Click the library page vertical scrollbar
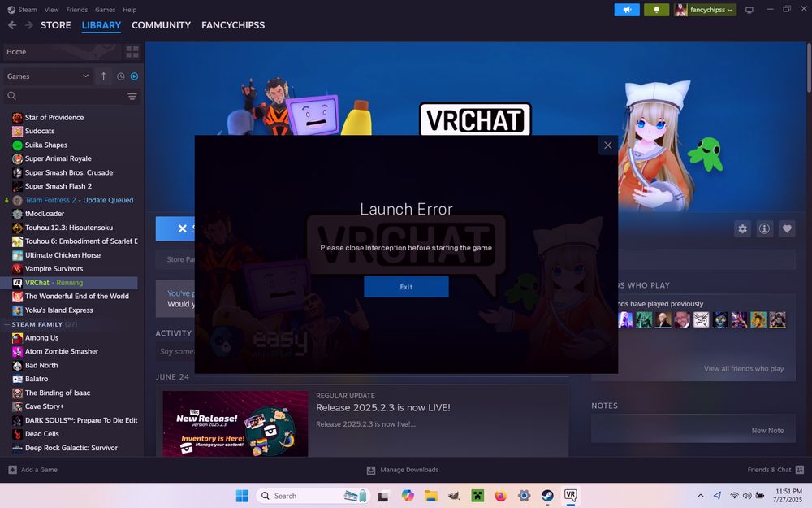This screenshot has width=812, height=508. 809,69
